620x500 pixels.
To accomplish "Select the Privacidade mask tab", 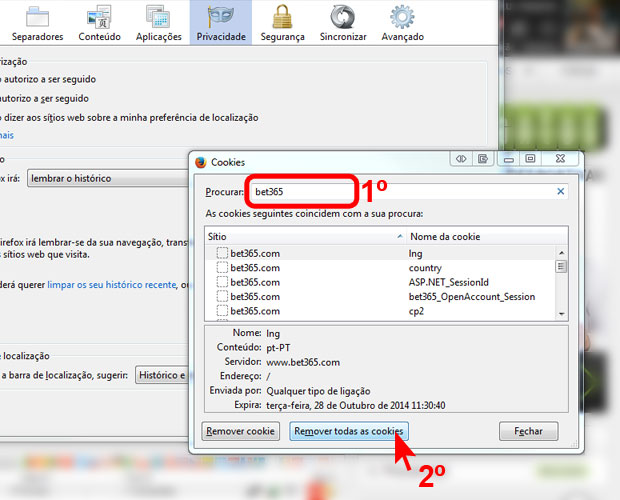I will tap(221, 23).
